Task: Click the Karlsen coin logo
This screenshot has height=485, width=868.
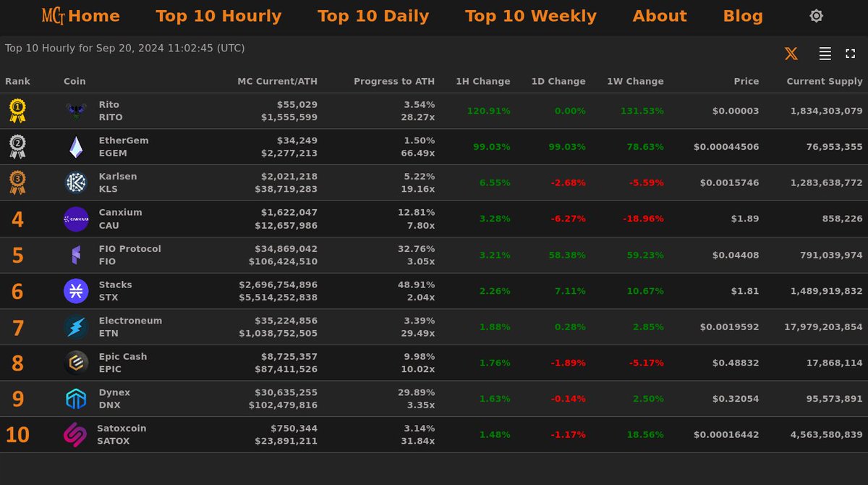Action: click(x=76, y=182)
